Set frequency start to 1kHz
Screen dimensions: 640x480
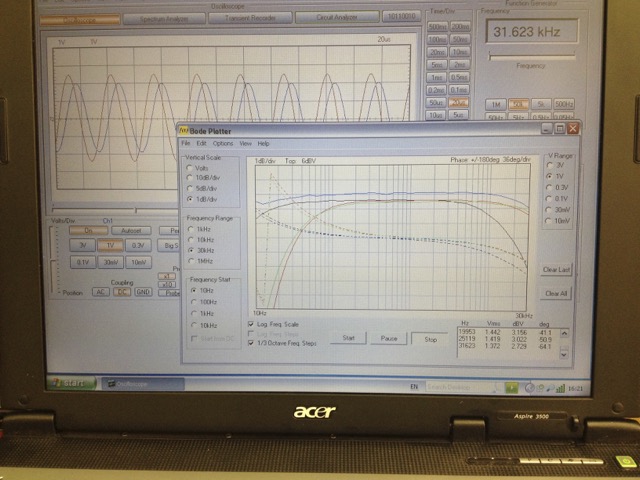[x=202, y=313]
